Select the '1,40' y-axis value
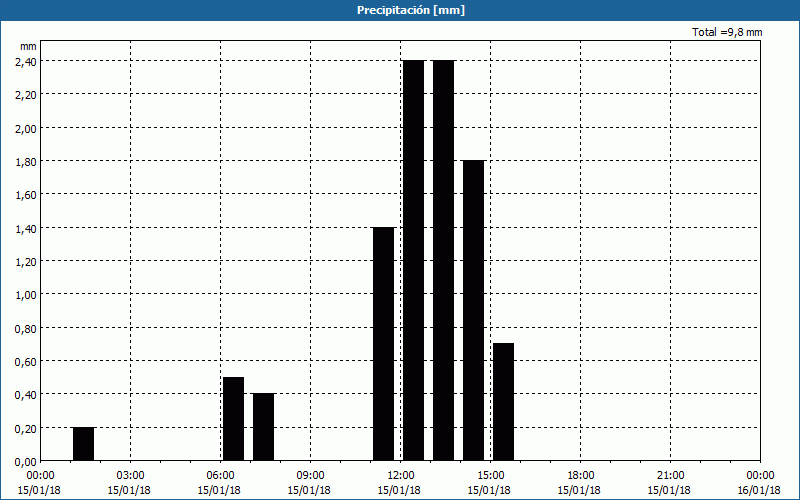 coord(26,228)
